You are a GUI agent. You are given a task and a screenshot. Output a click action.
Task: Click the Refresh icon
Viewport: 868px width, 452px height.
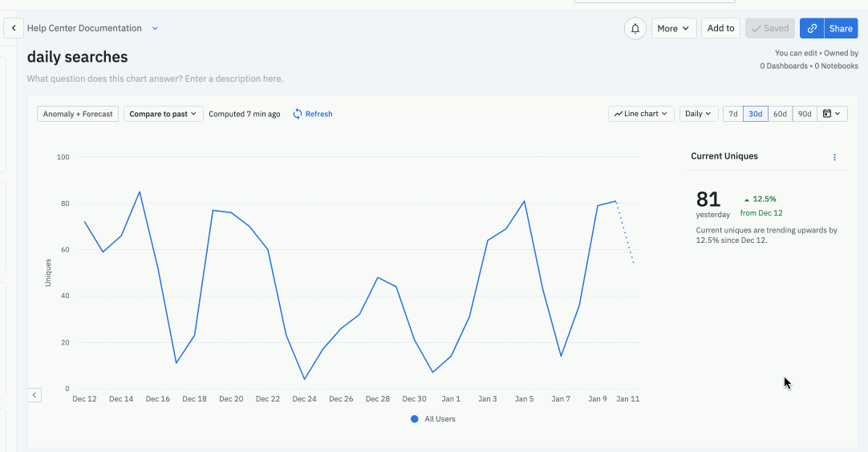(298, 114)
